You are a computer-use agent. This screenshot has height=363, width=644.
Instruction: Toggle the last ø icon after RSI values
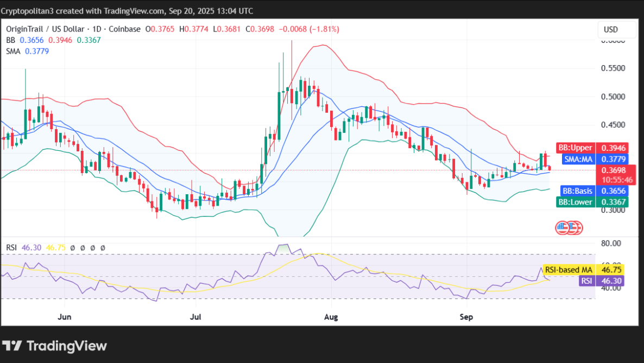pyautogui.click(x=102, y=247)
